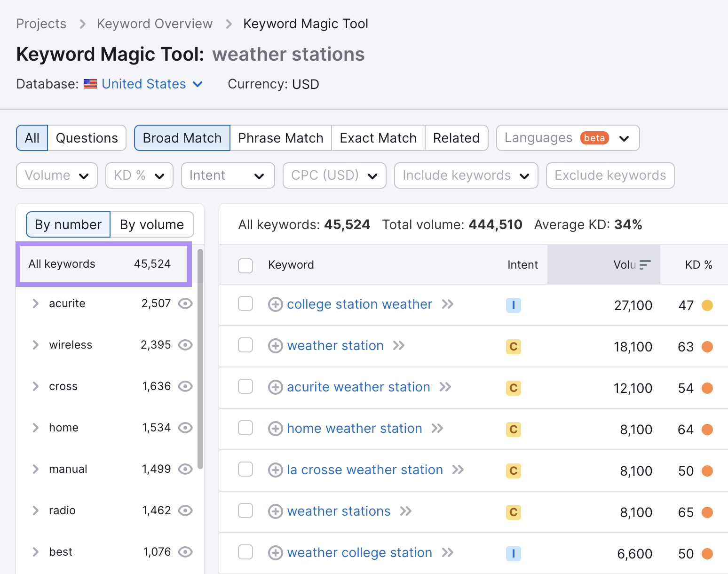Image resolution: width=728 pixels, height=574 pixels.
Task: Click the beta badge on Languages
Action: 594,138
